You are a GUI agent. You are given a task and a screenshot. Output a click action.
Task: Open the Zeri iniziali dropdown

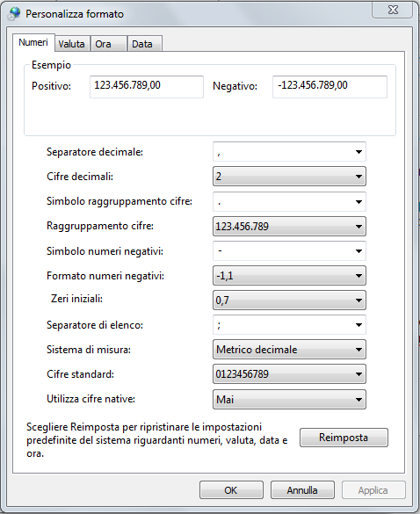pyautogui.click(x=289, y=300)
